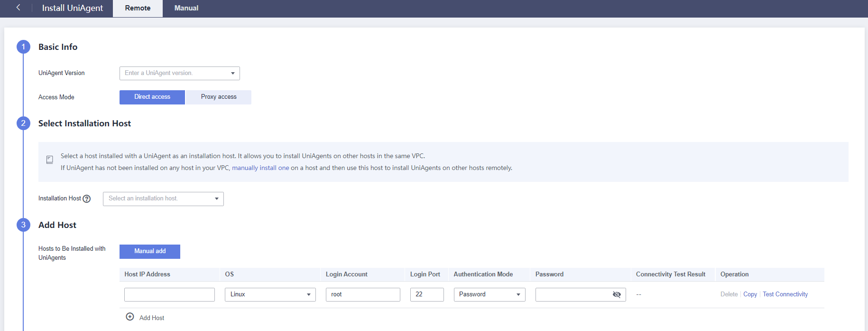Show Installation Host help tooltip icon
The width and height of the screenshot is (868, 331).
pyautogui.click(x=87, y=199)
